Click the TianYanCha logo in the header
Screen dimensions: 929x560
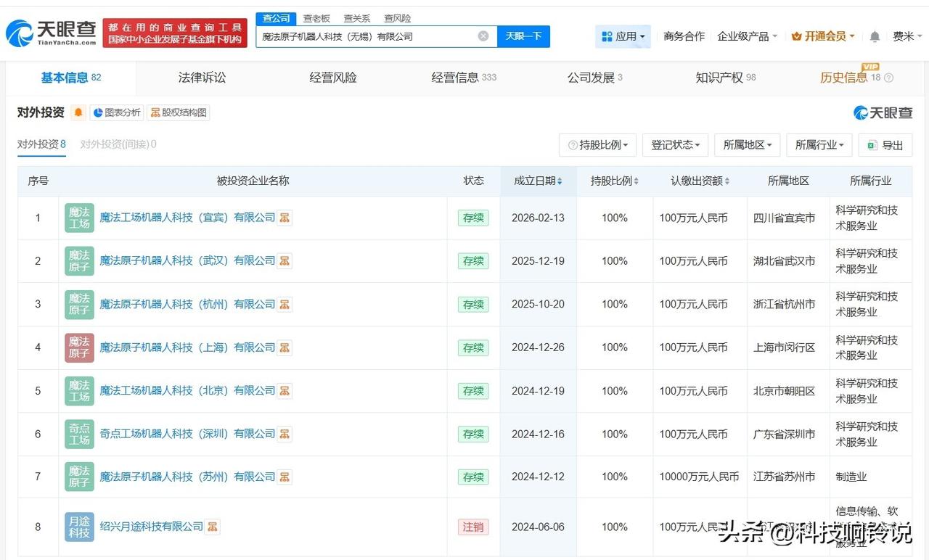[51, 33]
